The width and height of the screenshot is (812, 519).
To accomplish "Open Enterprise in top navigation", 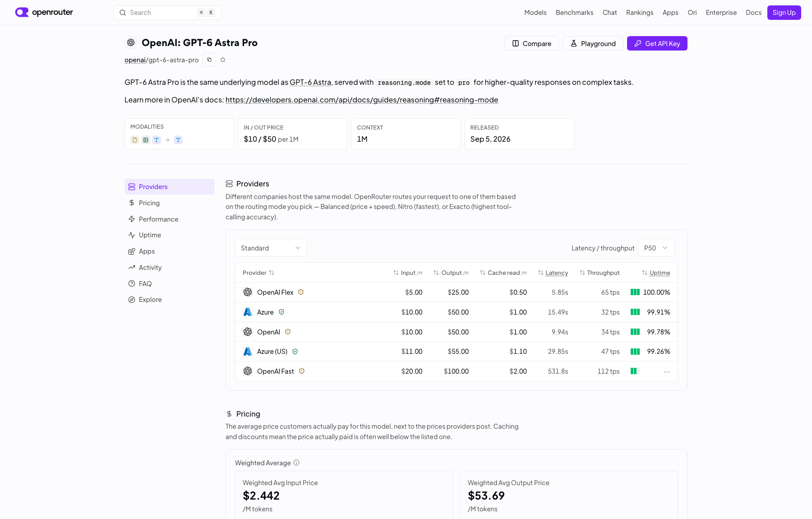I will 721,13.
